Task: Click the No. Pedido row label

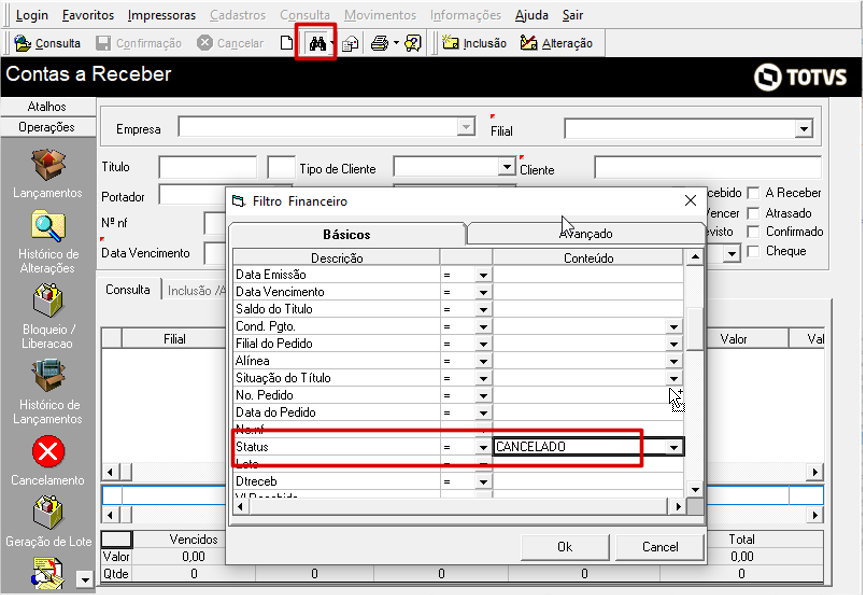Action: click(x=264, y=395)
